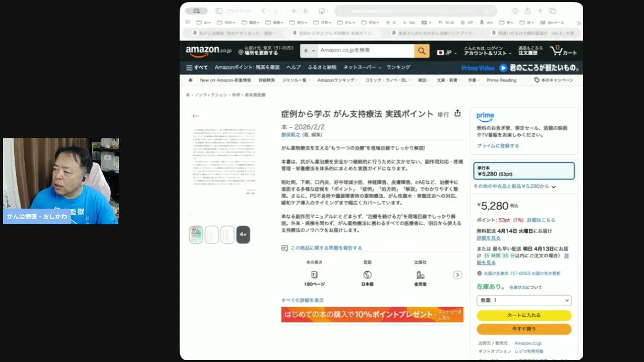The width and height of the screenshot is (644, 362).
Task: Open the すべて hamburger menu
Action: (197, 67)
